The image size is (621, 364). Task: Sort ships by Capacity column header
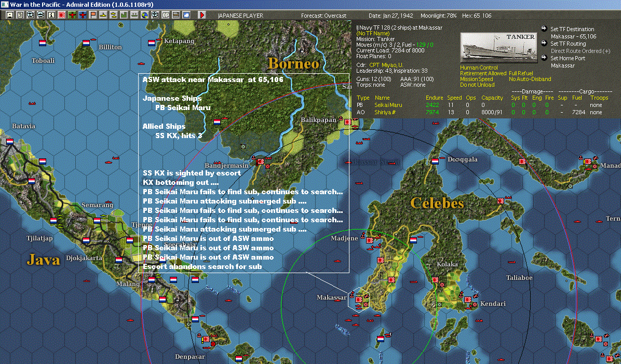click(492, 98)
